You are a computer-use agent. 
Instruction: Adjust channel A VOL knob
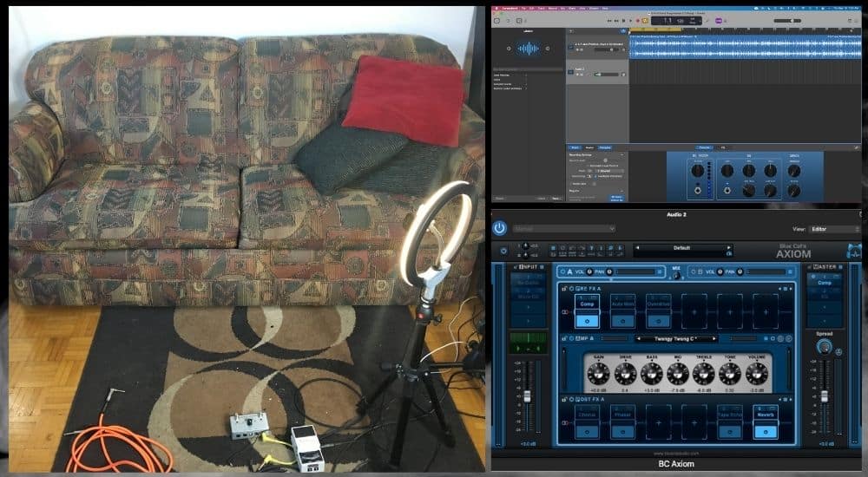point(589,271)
